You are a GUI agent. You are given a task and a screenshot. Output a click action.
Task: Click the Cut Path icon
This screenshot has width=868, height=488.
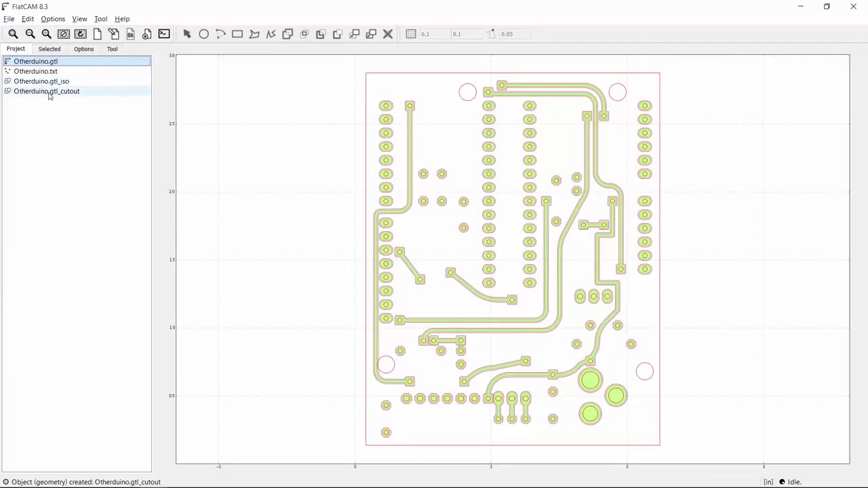click(338, 34)
